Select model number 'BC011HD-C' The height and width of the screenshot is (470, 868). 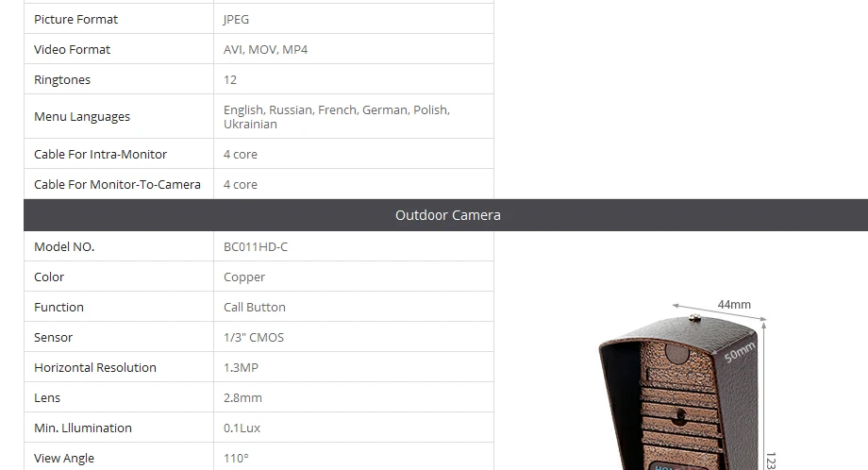[x=256, y=247]
